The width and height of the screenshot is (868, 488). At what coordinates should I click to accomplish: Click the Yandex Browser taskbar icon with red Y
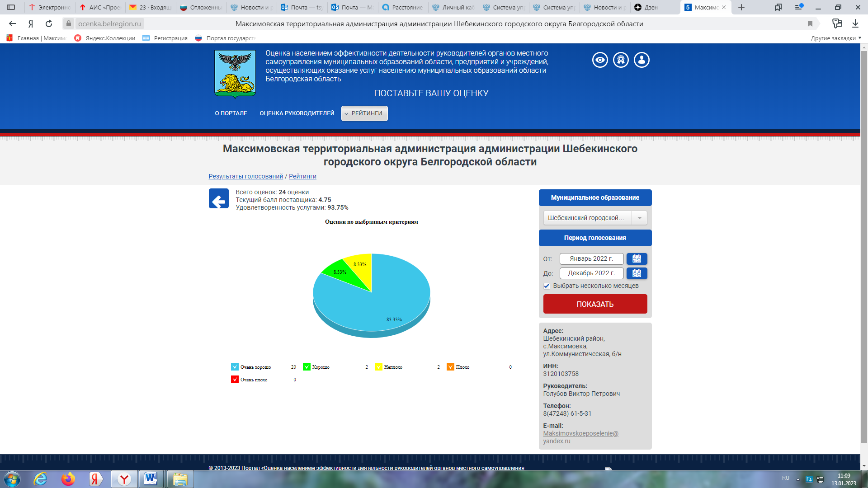coord(124,479)
